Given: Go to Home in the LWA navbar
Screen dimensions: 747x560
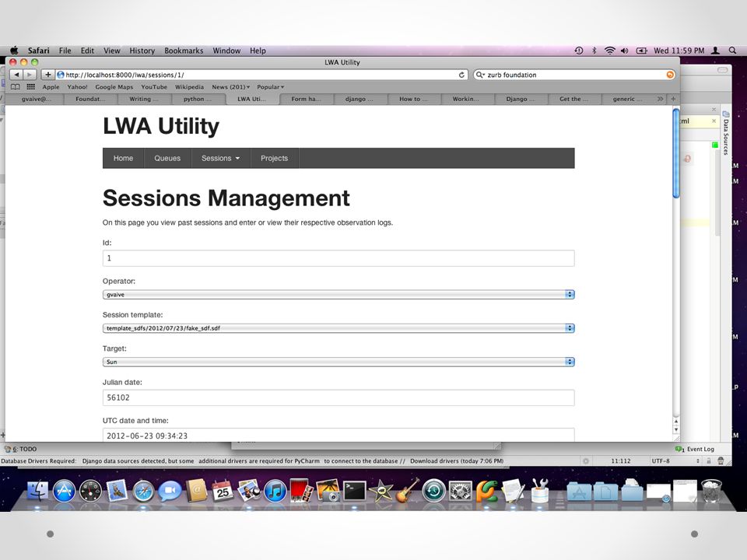Looking at the screenshot, I should [x=123, y=158].
